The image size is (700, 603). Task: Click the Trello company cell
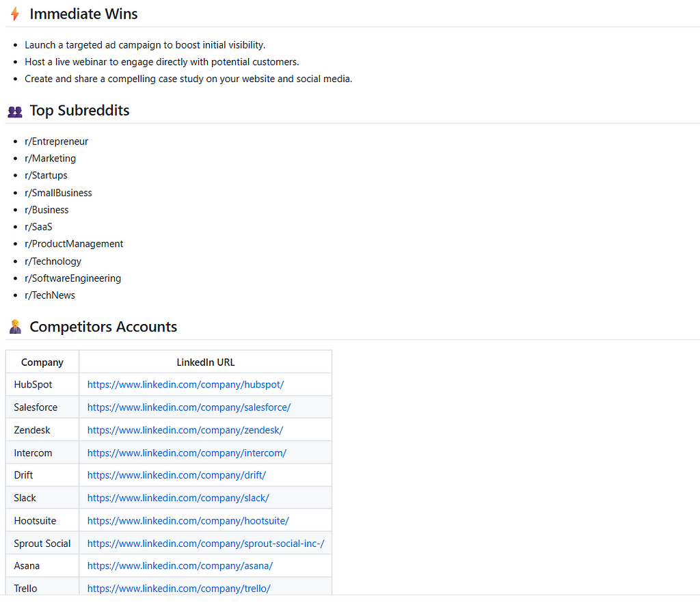[42, 587]
